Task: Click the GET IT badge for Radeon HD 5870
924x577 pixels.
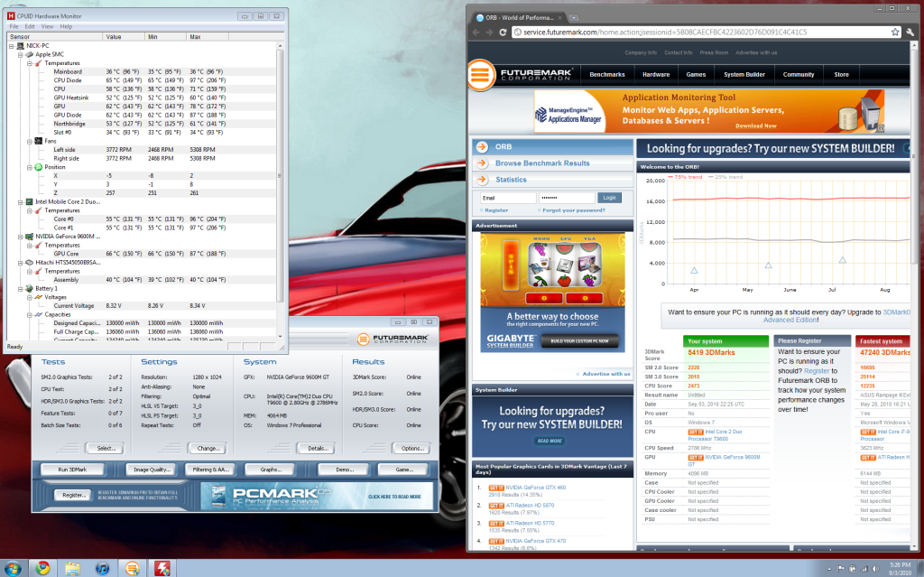Action: point(496,506)
